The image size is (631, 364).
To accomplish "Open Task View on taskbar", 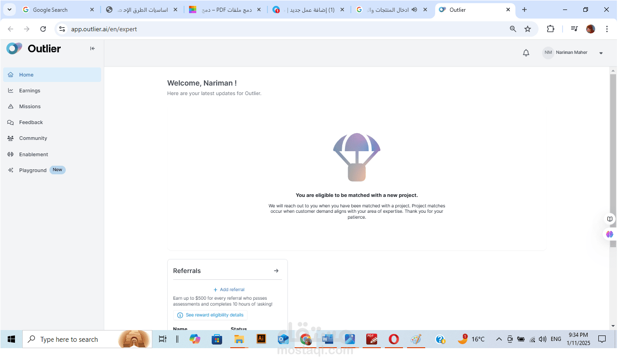I will tap(163, 339).
